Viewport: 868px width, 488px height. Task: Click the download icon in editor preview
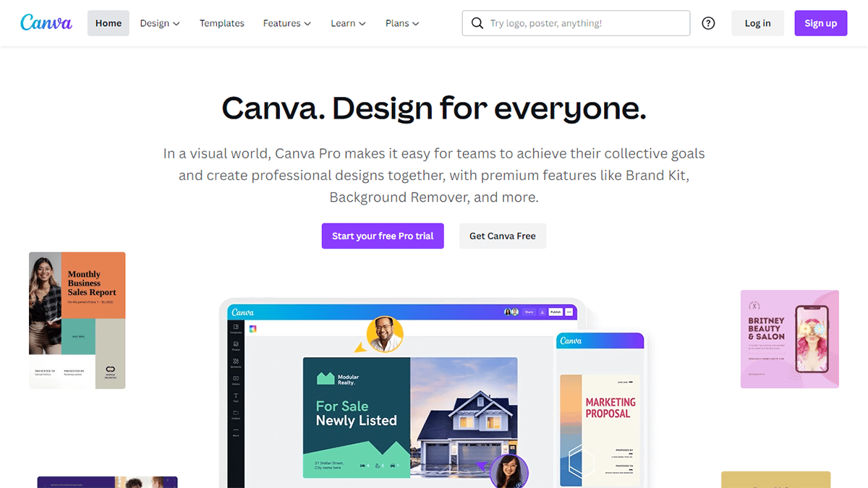(542, 312)
